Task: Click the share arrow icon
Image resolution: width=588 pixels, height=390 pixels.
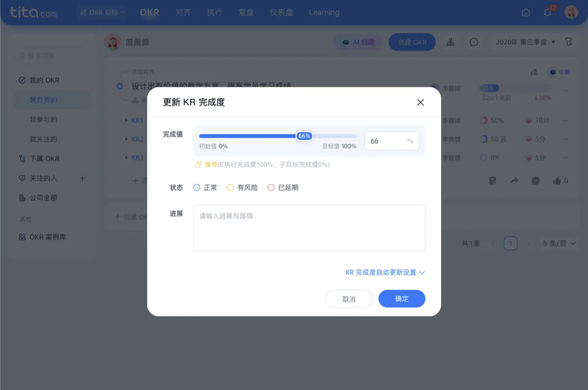Action: (x=514, y=181)
